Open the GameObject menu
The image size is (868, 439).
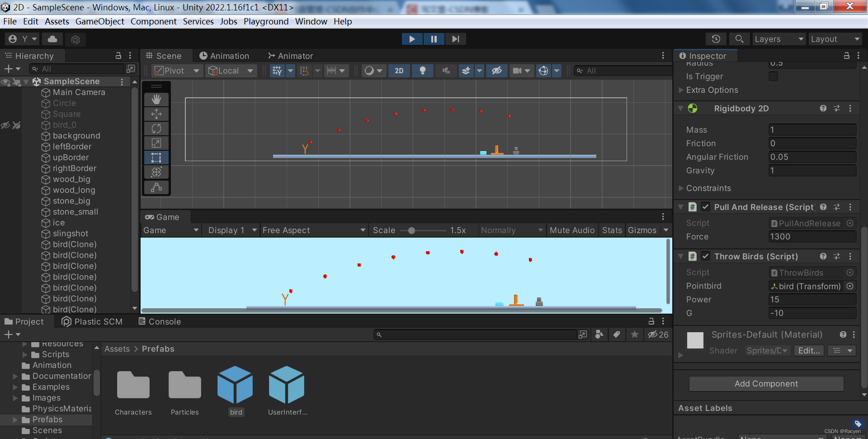coord(99,21)
